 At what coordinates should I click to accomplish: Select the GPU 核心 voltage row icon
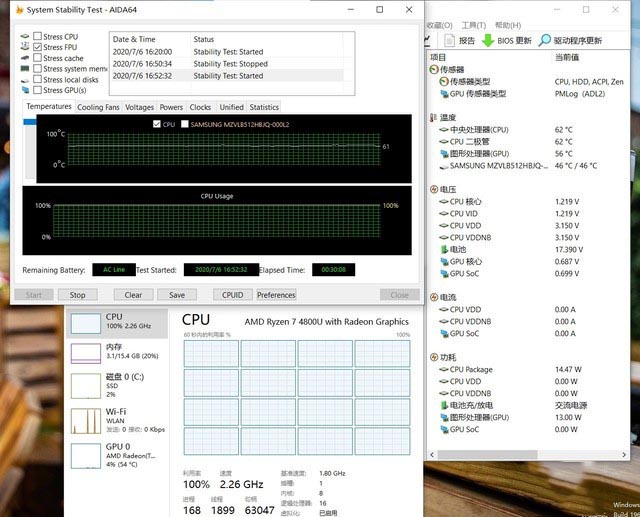444,262
